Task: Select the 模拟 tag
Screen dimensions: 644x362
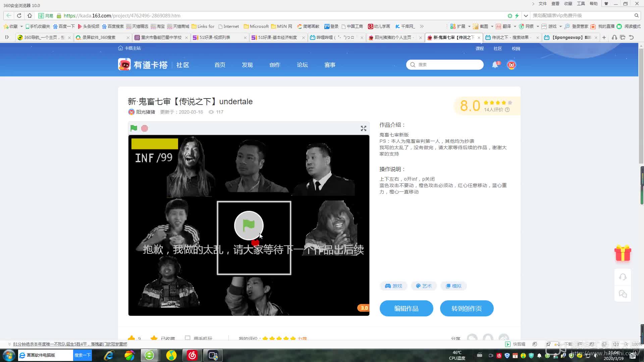Action: tap(453, 286)
